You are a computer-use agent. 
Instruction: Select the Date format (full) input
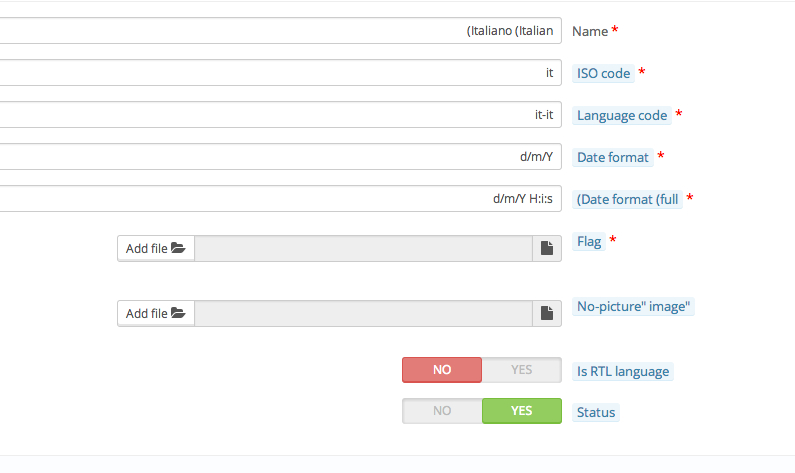point(280,199)
